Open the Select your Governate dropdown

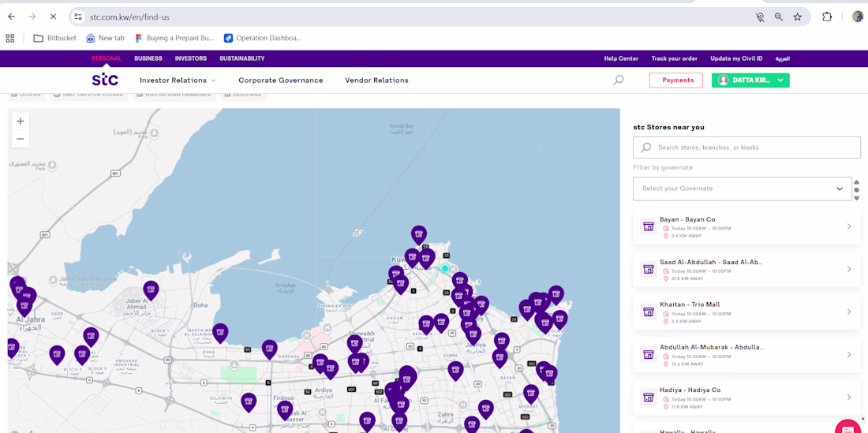742,189
